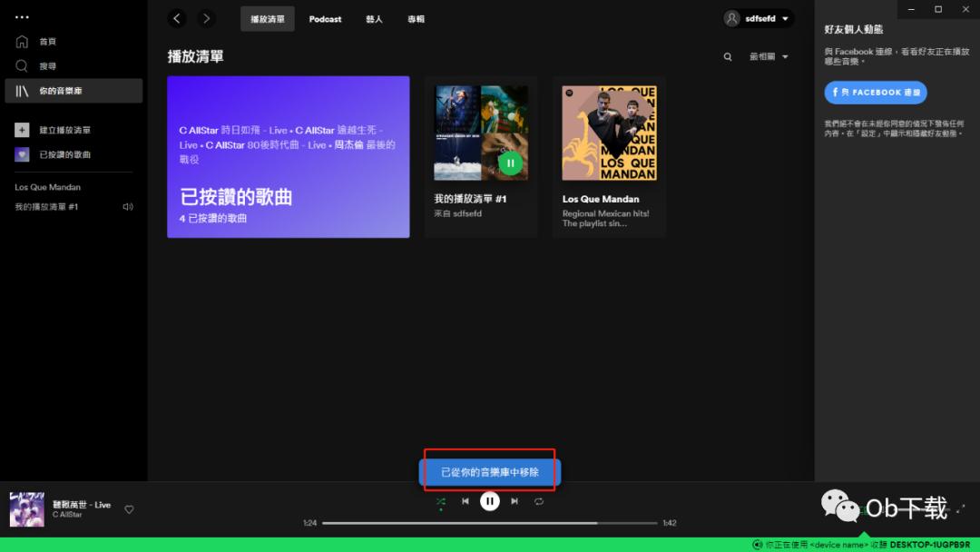Viewport: 980px width, 552px height.
Task: Navigate forward with the right chevron arrow
Action: (x=206, y=18)
